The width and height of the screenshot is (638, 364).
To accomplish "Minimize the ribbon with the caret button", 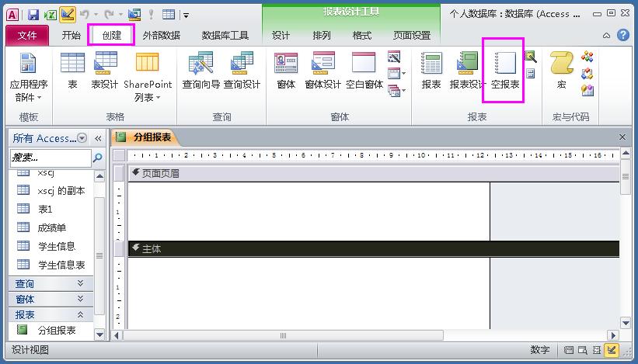I will pyautogui.click(x=606, y=36).
